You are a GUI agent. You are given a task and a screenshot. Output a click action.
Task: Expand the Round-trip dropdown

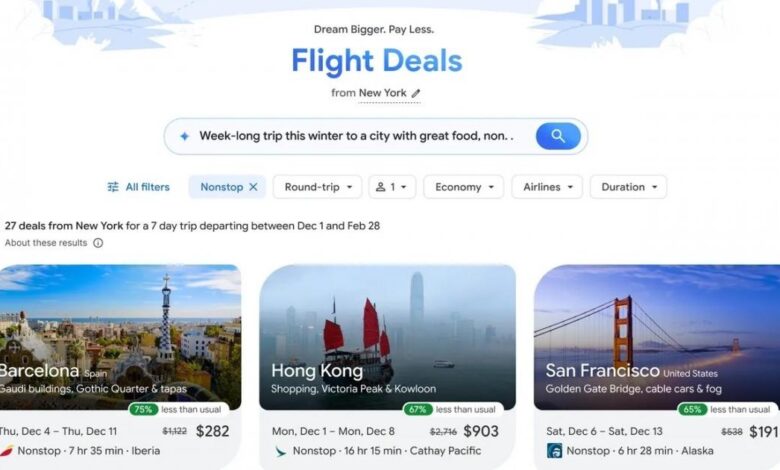tap(317, 187)
